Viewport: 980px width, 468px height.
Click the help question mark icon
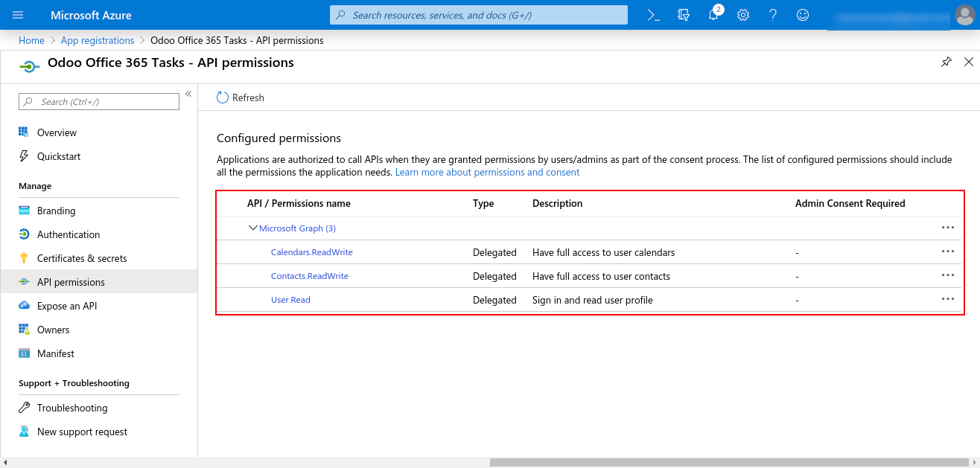pyautogui.click(x=772, y=15)
